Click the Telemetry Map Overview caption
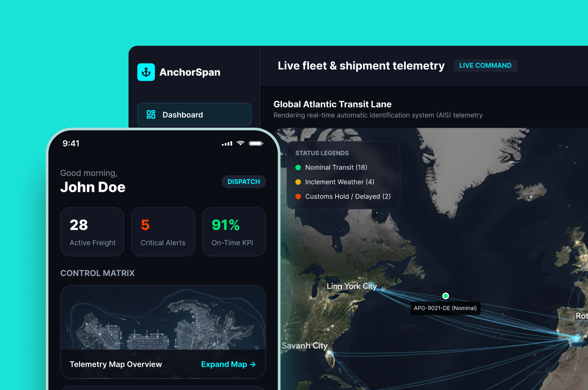 point(116,364)
